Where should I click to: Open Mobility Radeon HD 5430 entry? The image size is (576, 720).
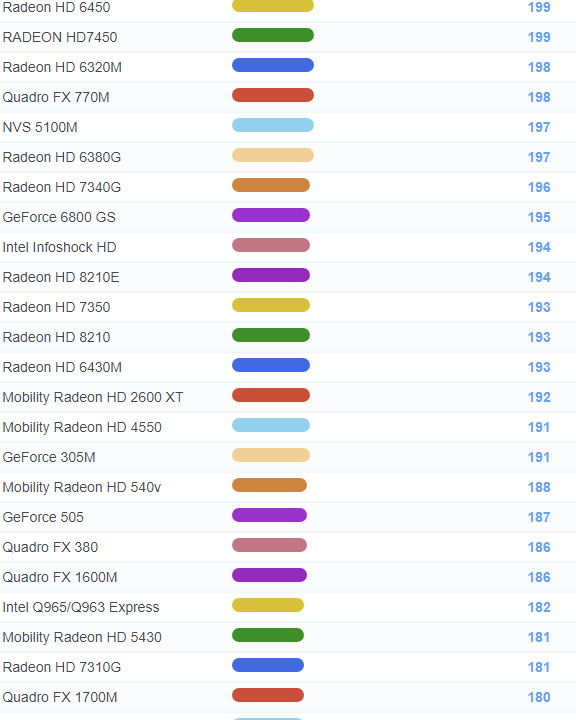82,637
